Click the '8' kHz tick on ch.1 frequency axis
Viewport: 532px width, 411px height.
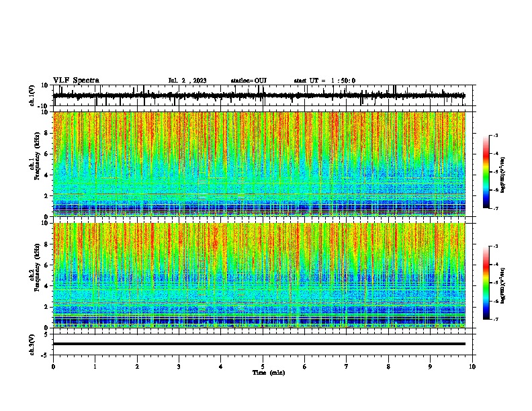pyautogui.click(x=46, y=133)
